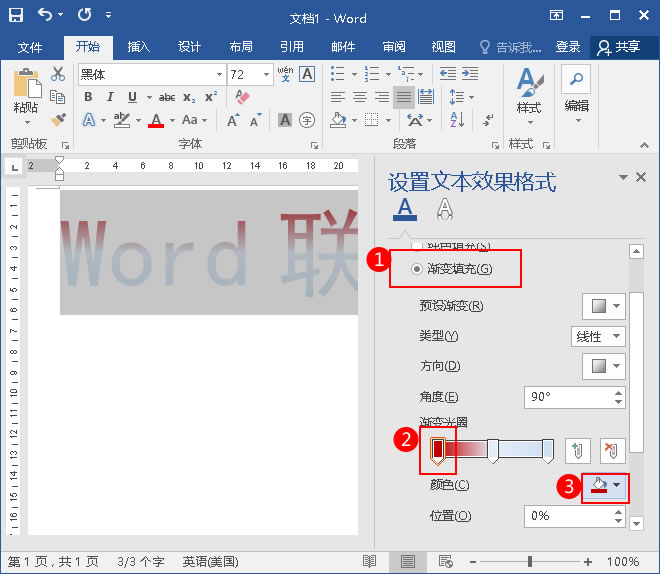The width and height of the screenshot is (660, 574).
Task: Open the phonetic guide (wén) tool
Action: [285, 74]
